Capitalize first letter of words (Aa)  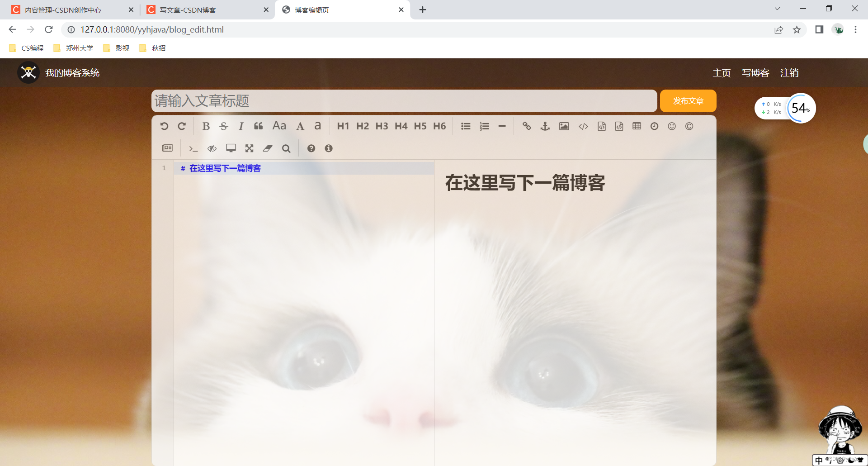point(279,126)
